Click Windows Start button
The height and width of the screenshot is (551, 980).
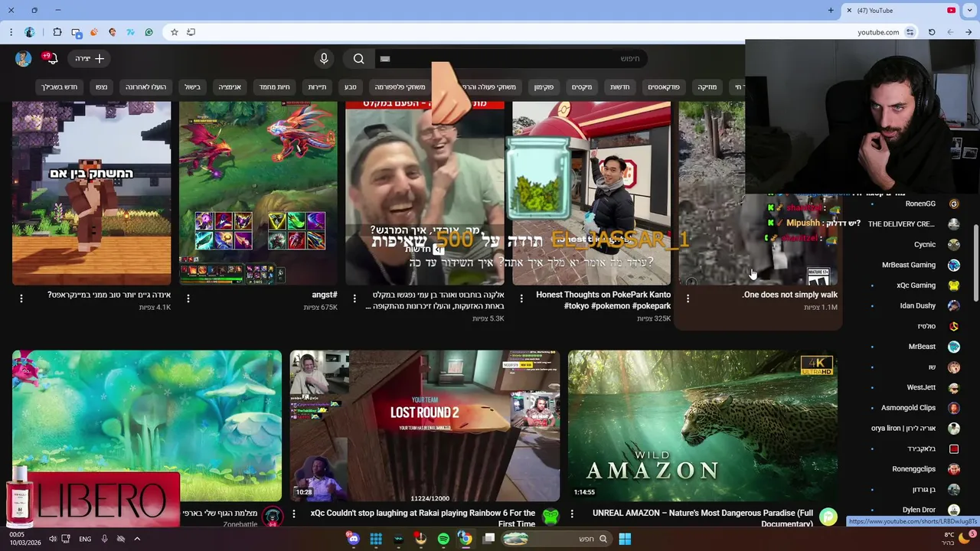point(625,539)
